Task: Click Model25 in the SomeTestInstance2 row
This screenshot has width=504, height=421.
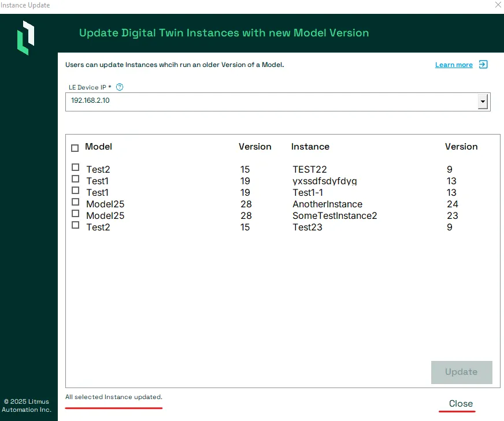Action: click(105, 215)
